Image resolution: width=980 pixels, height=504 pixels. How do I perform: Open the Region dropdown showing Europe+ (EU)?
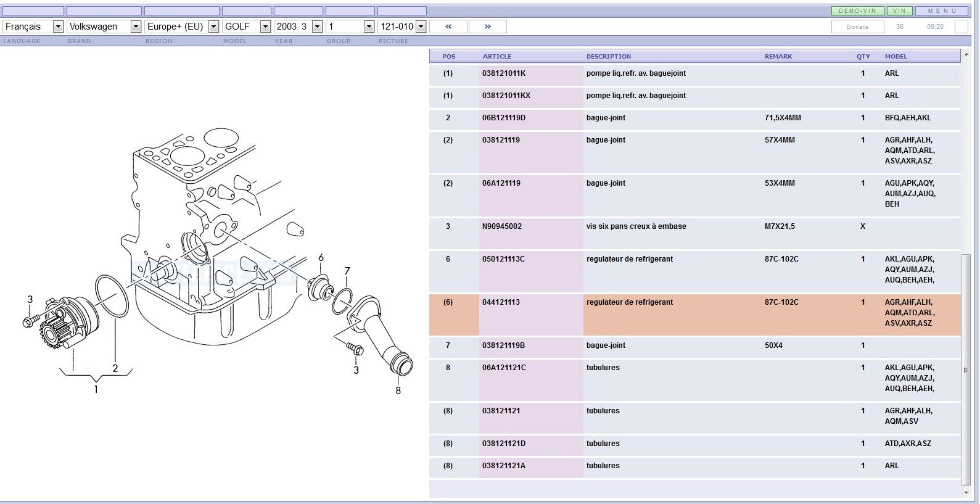181,27
